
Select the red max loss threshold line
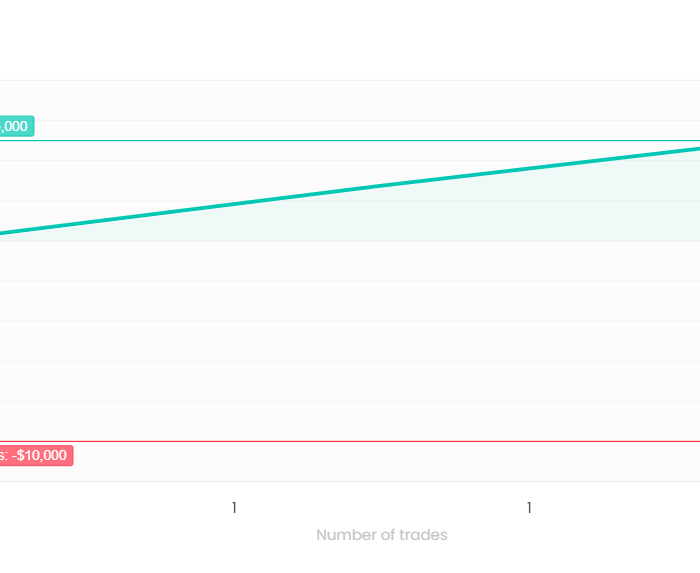click(350, 441)
